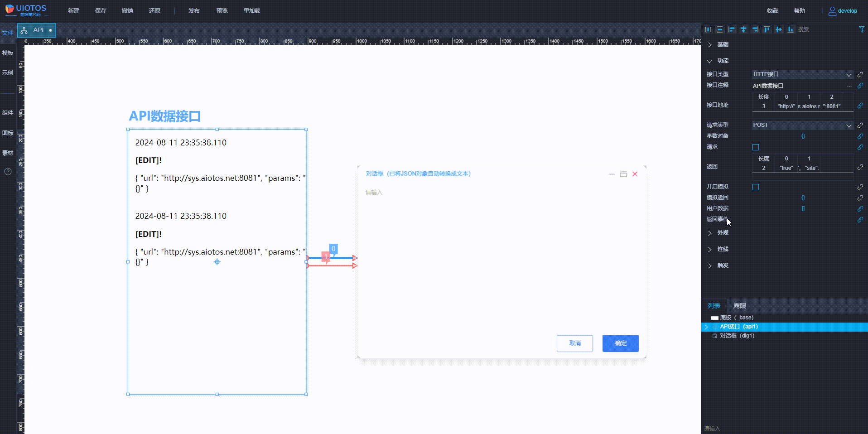Click the binding link icon for 开启模拟
Image resolution: width=868 pixels, height=434 pixels.
(x=860, y=187)
